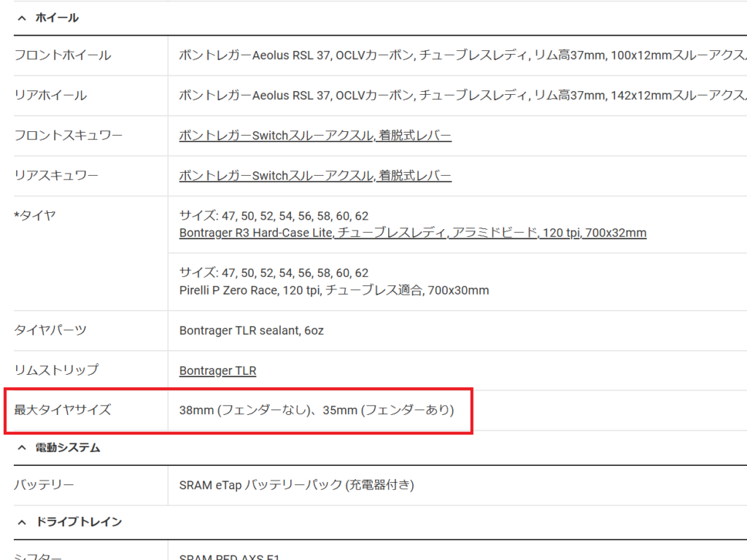This screenshot has width=747, height=560.
Task: Collapse the 電動システム section chevron
Action: (x=21, y=448)
